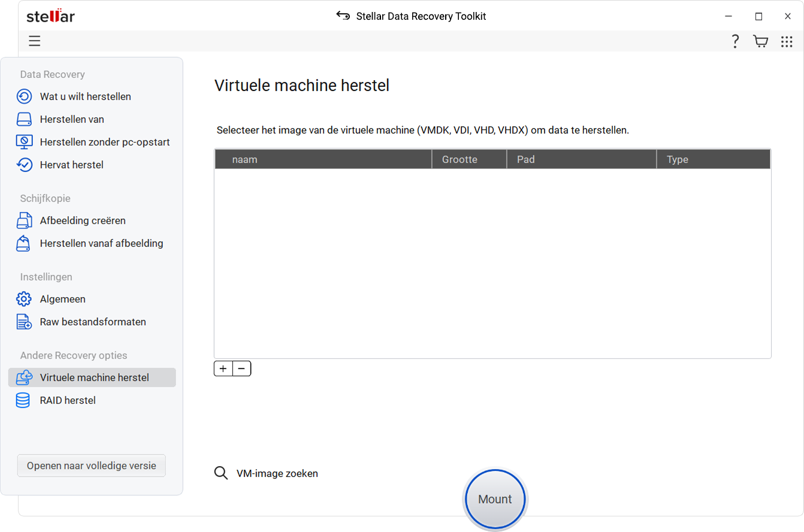
Task: Select 'Herstellen van' menu item
Action: (x=72, y=119)
